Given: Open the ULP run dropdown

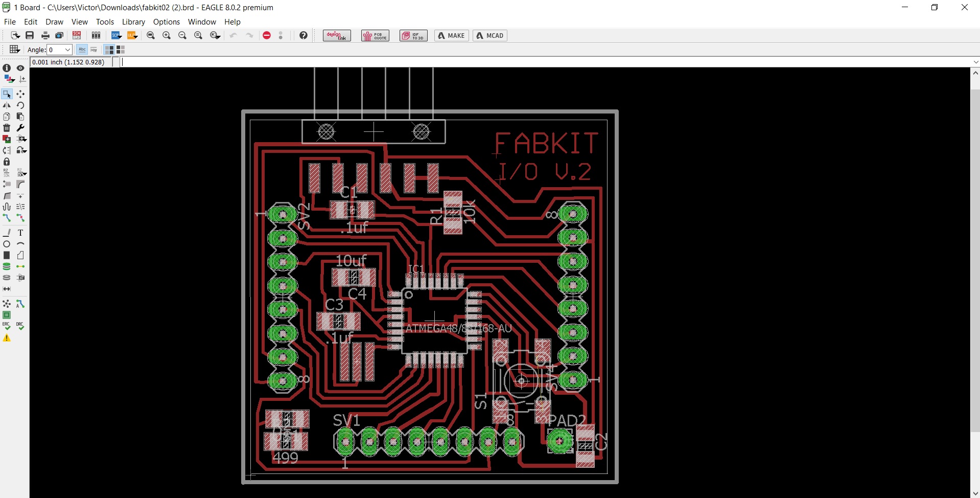Looking at the screenshot, I should (x=133, y=35).
